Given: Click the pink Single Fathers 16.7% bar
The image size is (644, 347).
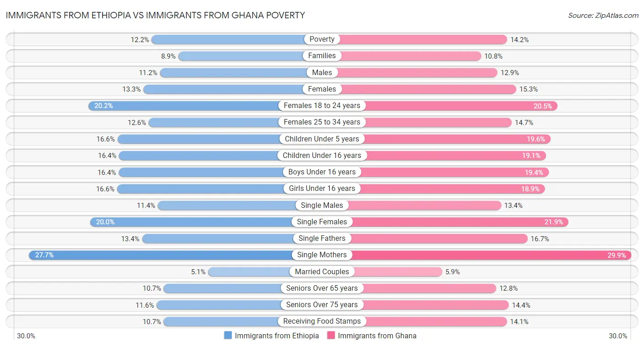Looking at the screenshot, I should tap(440, 239).
